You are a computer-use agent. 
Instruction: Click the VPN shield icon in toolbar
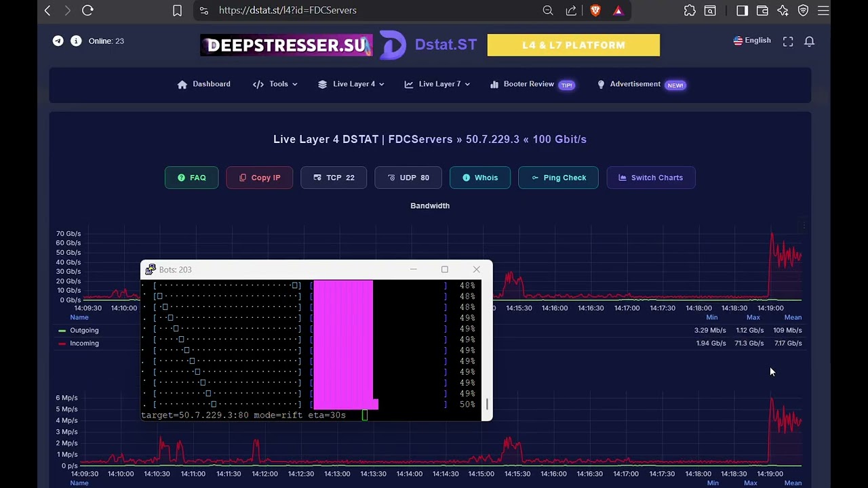click(803, 10)
